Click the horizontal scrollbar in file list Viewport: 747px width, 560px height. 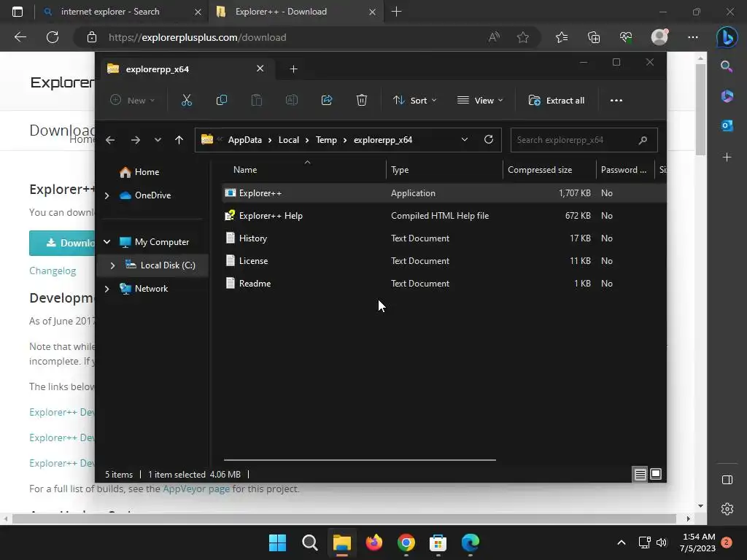pyautogui.click(x=360, y=460)
